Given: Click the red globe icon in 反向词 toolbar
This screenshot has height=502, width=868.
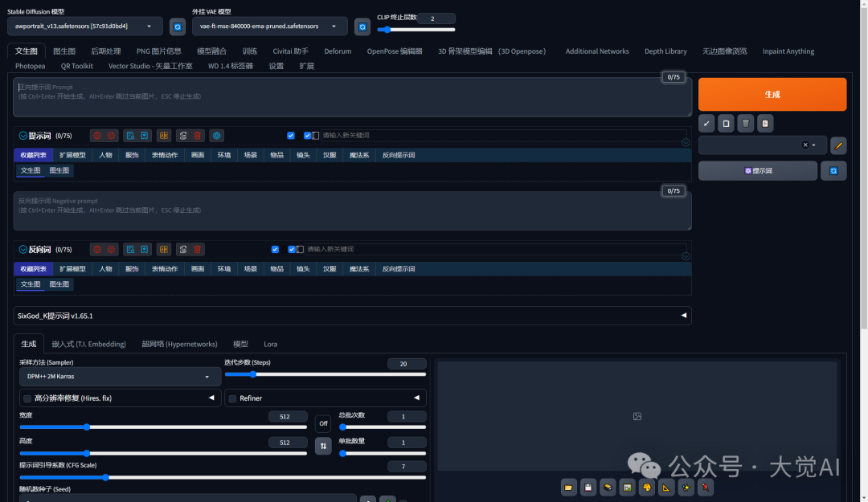Looking at the screenshot, I should tap(97, 250).
